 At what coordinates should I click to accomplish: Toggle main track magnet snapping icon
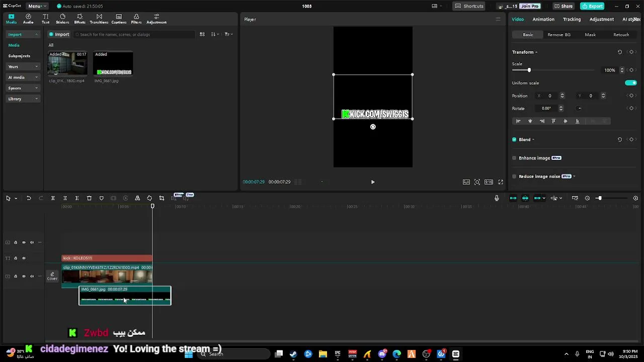[513, 198]
